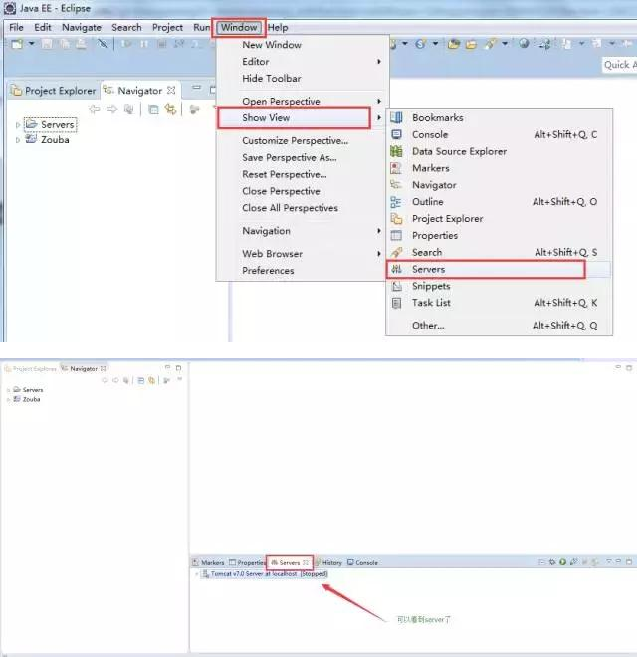Select Tomcat v7.0 Server at localhost
This screenshot has height=658, width=644.
(x=263, y=574)
